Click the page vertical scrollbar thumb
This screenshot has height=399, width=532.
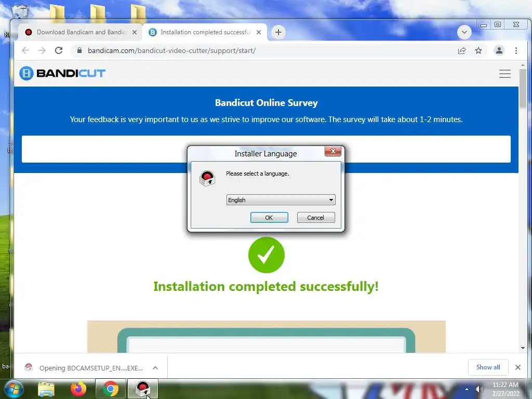(523, 88)
